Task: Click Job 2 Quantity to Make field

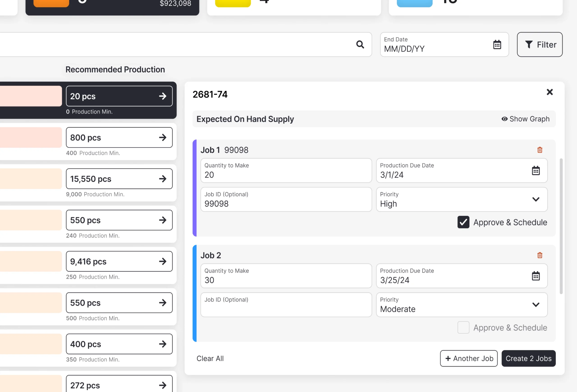Action: [286, 276]
